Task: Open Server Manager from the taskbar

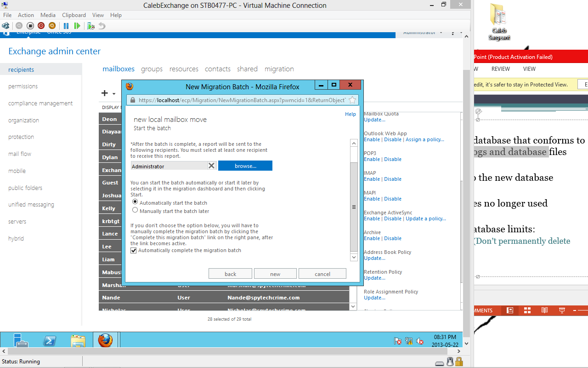Action: [21, 341]
